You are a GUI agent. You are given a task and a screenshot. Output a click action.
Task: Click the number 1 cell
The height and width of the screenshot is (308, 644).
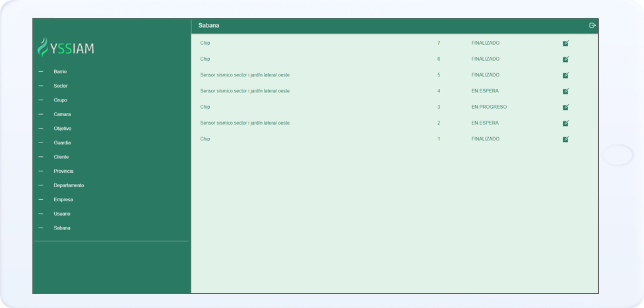tap(439, 139)
